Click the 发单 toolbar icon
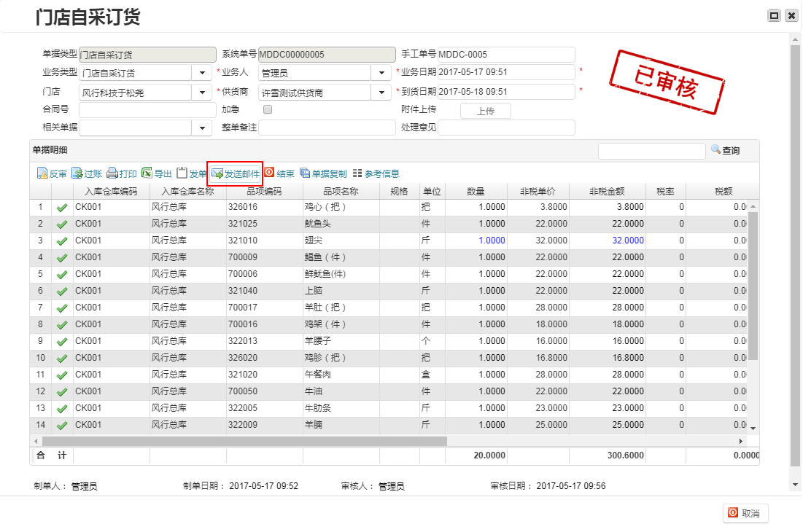This screenshot has width=803, height=532. [182, 174]
